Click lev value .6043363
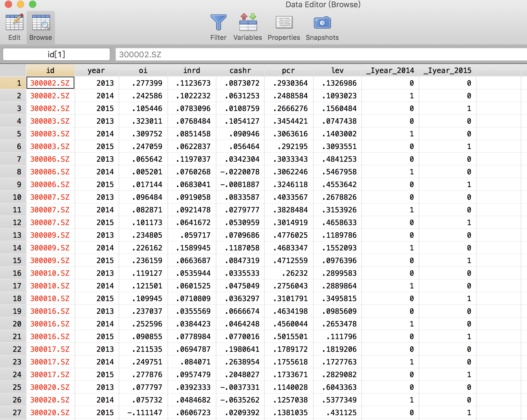 [339, 387]
